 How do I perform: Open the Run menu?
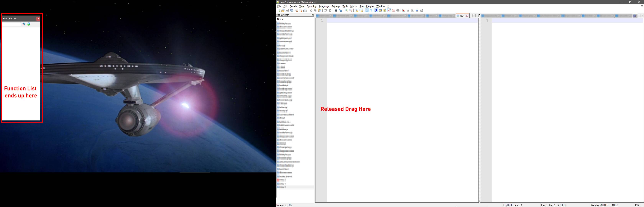coord(361,6)
